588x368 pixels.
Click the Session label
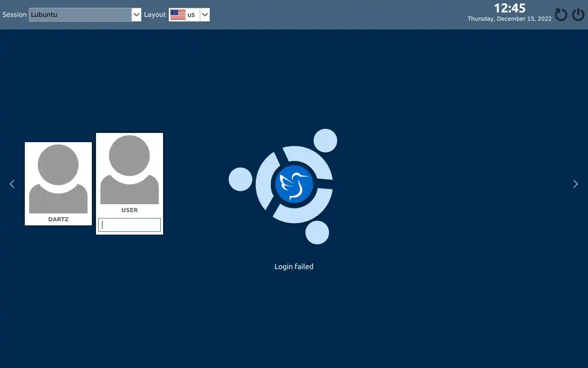pyautogui.click(x=15, y=15)
